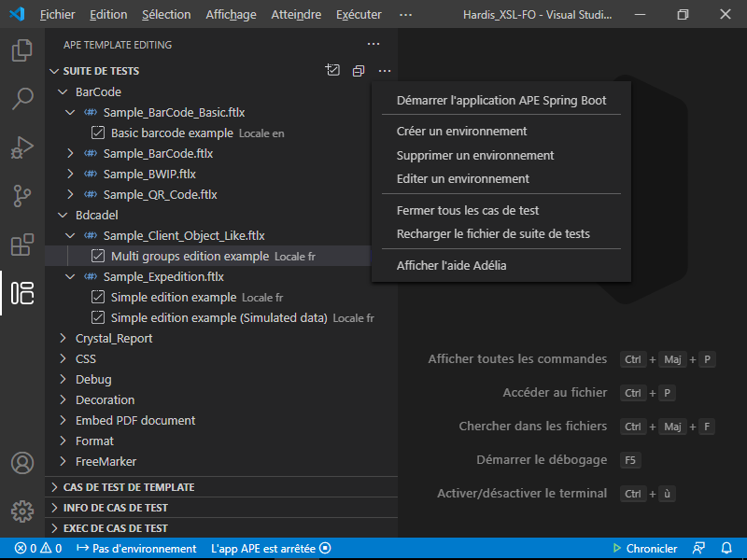The image size is (747, 560).
Task: Select the APE Template Editing activity icon
Action: [21, 293]
